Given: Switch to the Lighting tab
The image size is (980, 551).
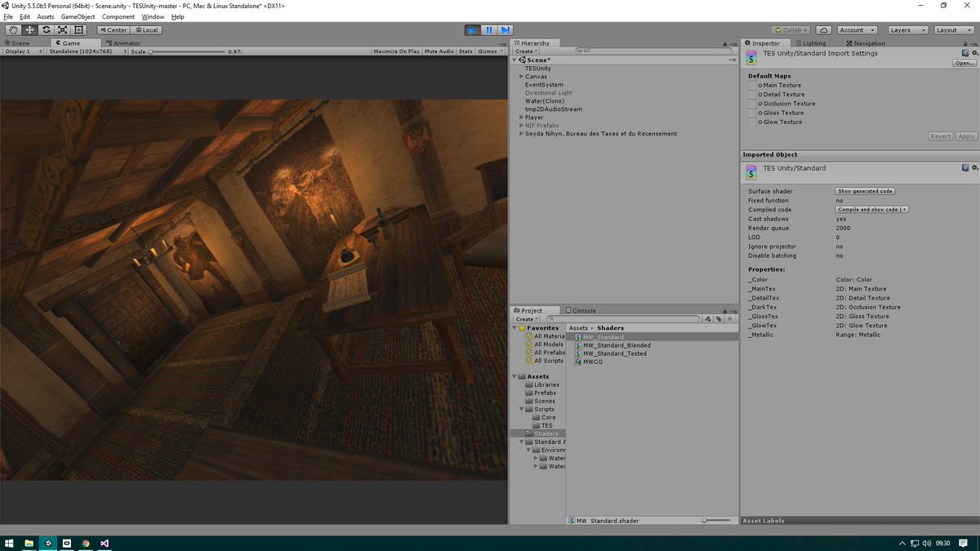Looking at the screenshot, I should [x=810, y=43].
